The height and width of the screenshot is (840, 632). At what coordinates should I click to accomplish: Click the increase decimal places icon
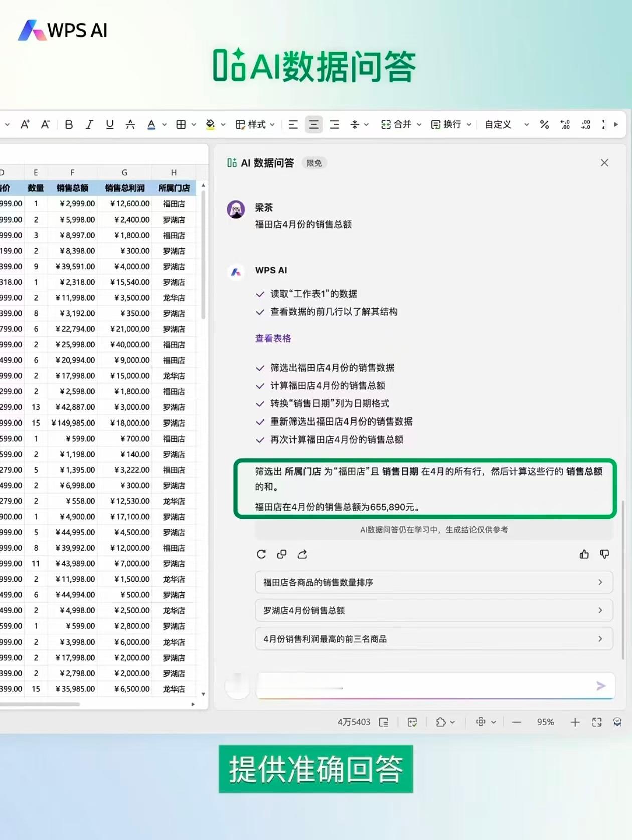[565, 124]
